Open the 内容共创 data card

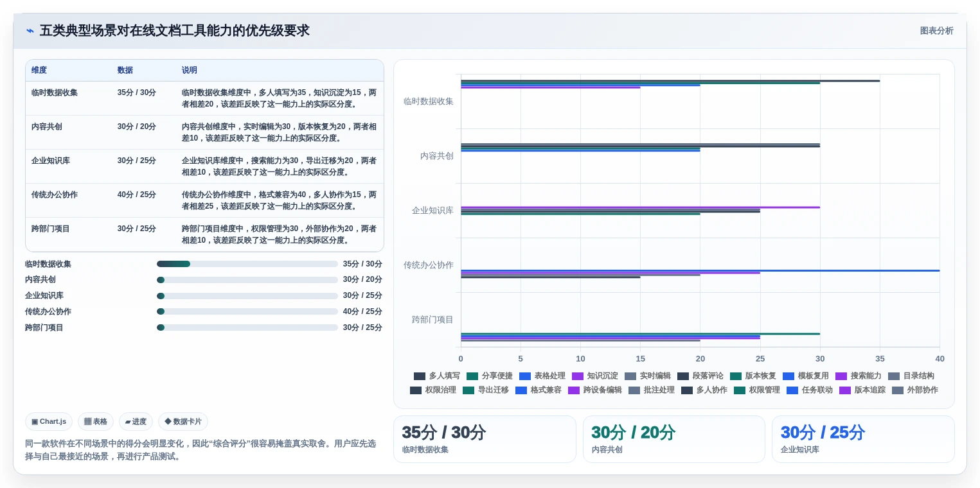[673, 439]
